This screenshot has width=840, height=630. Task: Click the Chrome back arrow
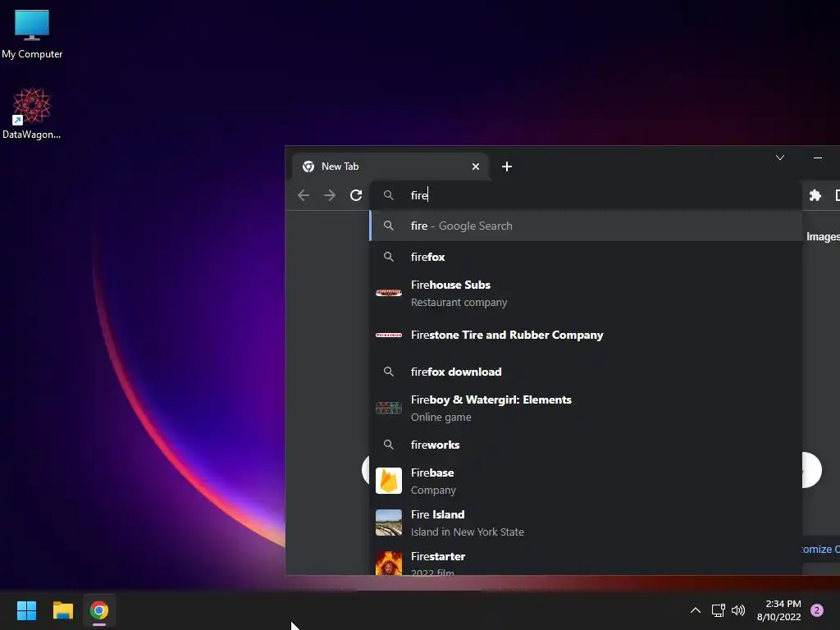click(x=304, y=195)
